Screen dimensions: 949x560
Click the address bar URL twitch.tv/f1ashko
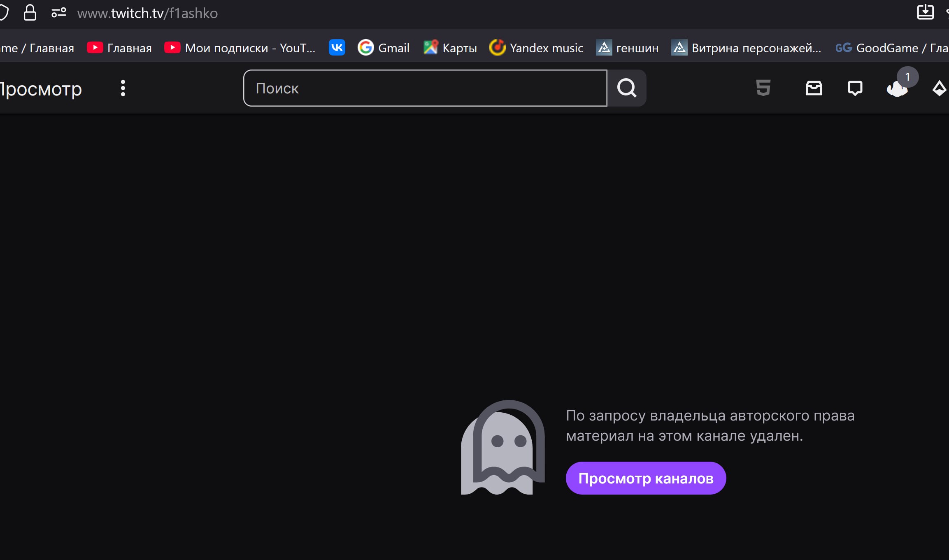[x=147, y=13]
